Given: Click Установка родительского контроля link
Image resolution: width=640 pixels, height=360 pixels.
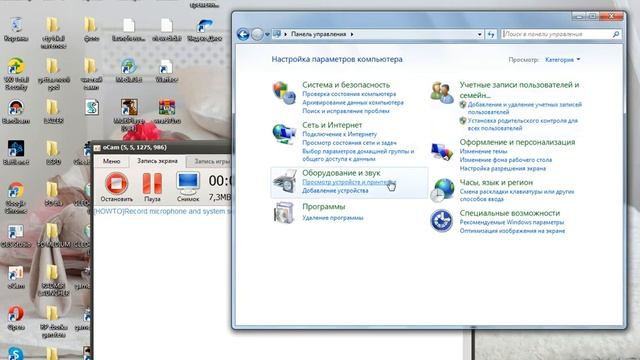Looking at the screenshot, I should click(522, 124).
